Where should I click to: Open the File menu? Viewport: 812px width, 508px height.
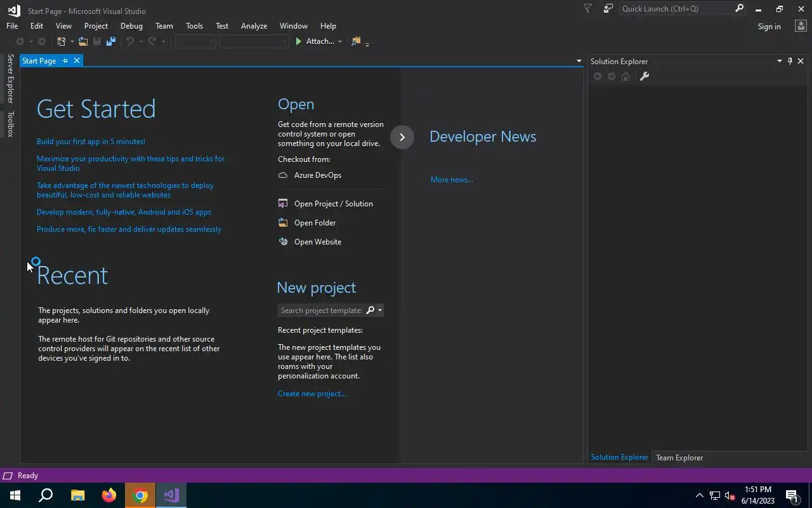coord(12,26)
